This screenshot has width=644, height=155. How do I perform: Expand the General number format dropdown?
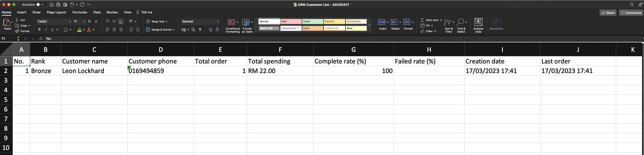point(218,21)
